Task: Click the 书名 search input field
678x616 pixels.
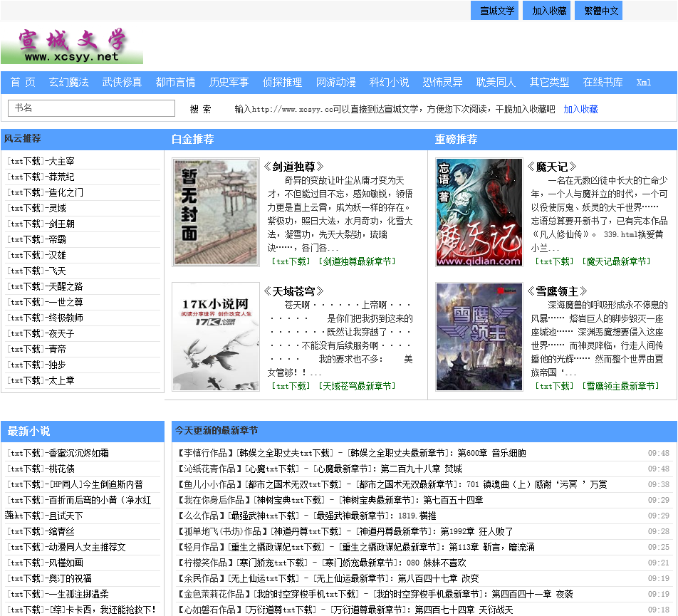Action: pos(91,108)
